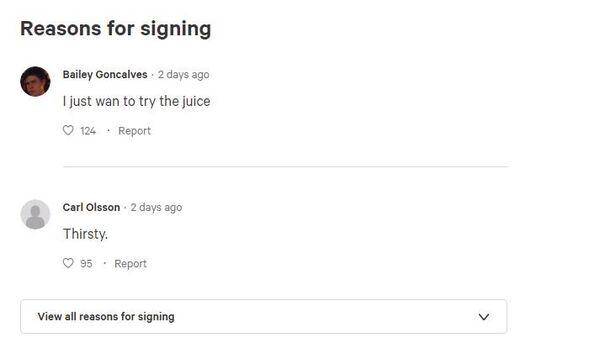Click the dot separator before Carl's Report link
Screen dimensions: 600x364
pos(104,263)
